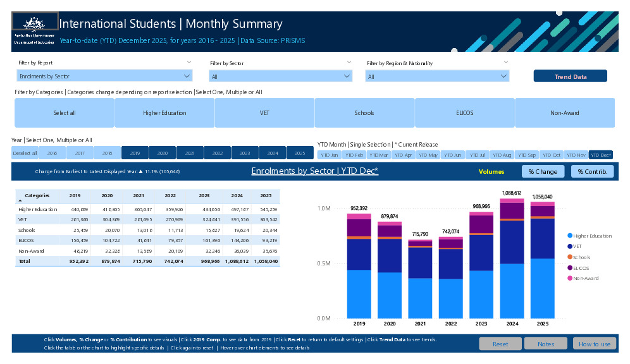The height and width of the screenshot is (364, 630).
Task: Toggle the 2021 year filter
Action: (190, 153)
